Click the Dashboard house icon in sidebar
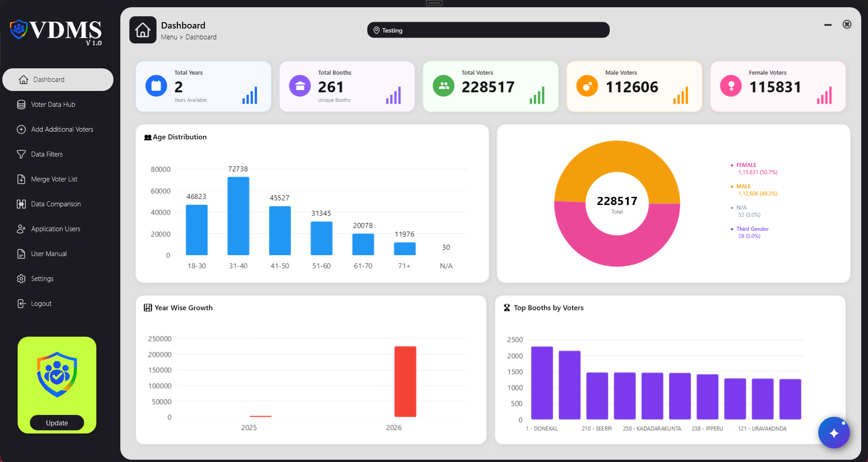The width and height of the screenshot is (868, 462). 24,80
